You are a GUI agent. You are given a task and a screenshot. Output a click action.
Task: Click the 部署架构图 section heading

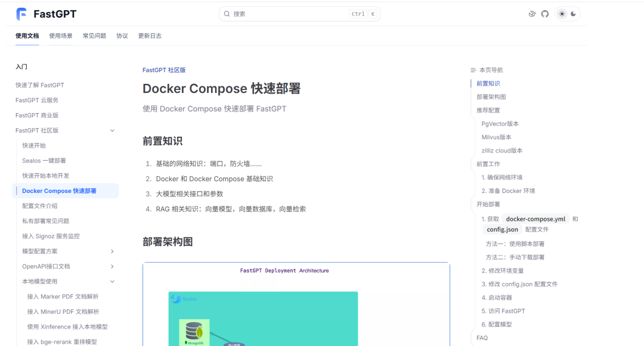pyautogui.click(x=168, y=242)
